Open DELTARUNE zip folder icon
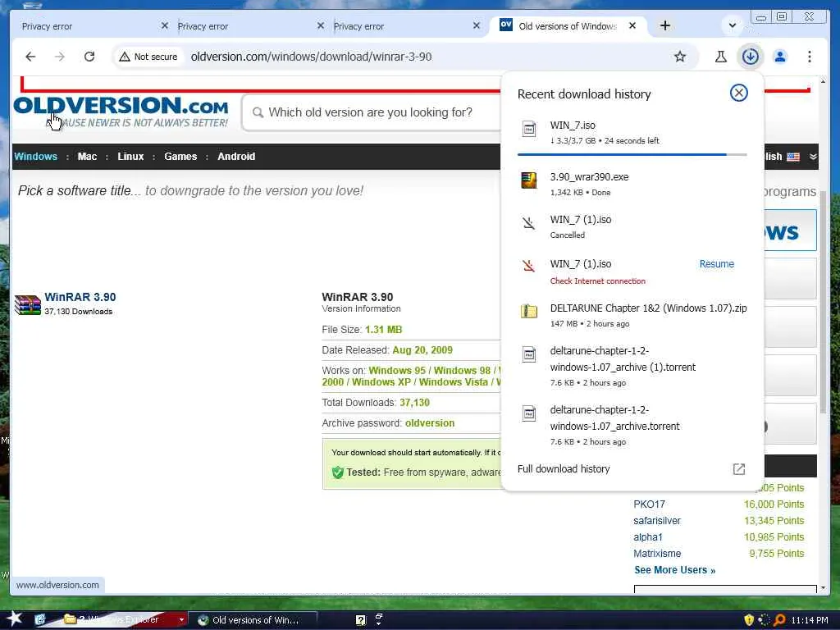This screenshot has width=840, height=630. pyautogui.click(x=529, y=311)
